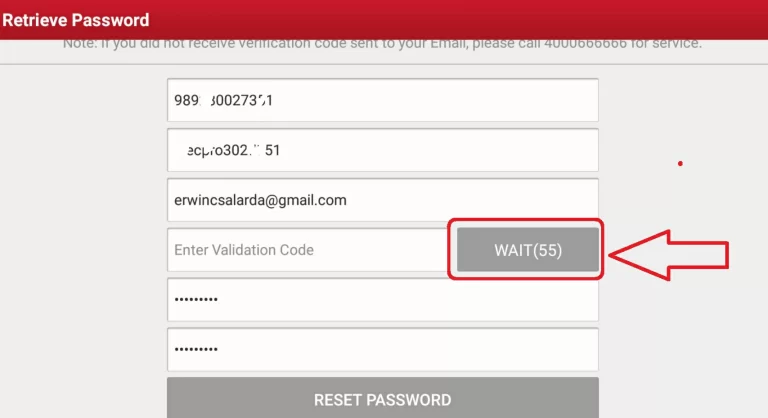Click the note about verification code
Screen dimensions: 768x418
click(382, 44)
